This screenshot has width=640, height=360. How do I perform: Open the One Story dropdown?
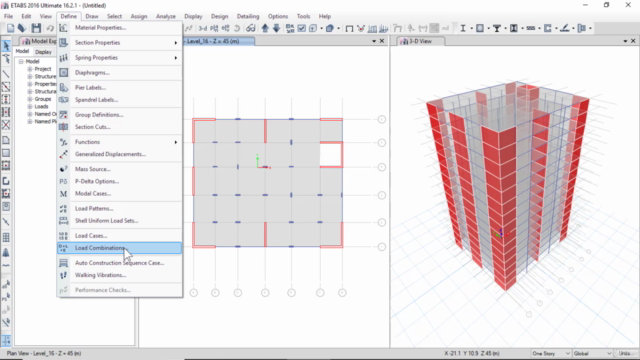[551, 353]
